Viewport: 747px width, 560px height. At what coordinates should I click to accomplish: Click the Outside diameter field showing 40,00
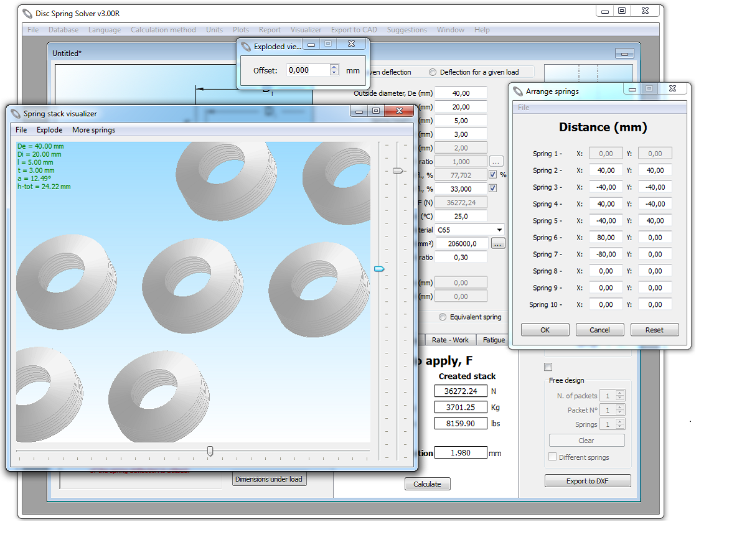pyautogui.click(x=461, y=93)
